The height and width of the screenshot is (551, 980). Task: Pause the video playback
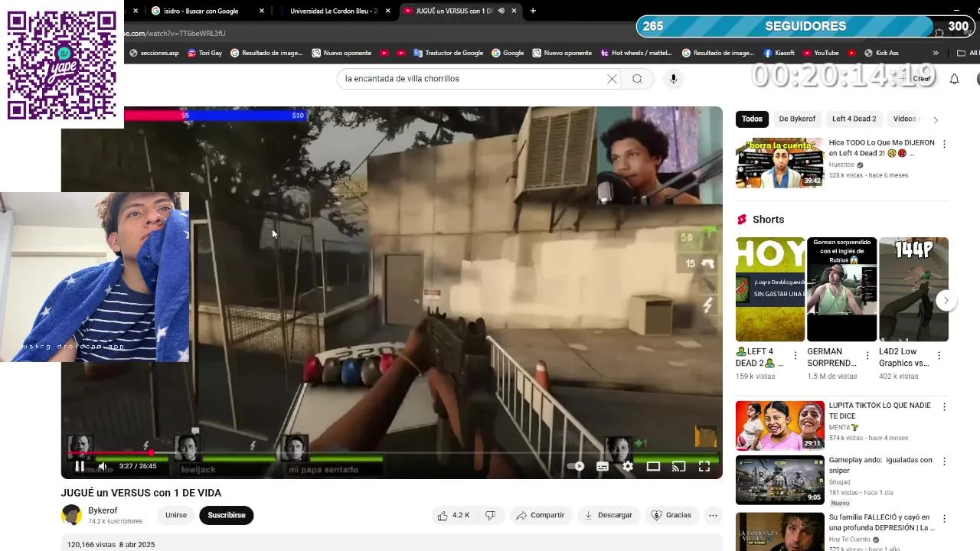click(80, 466)
